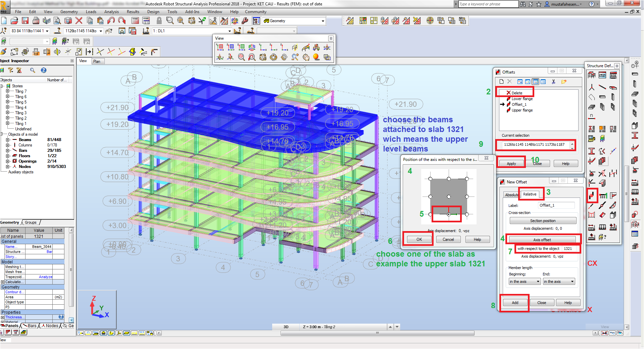Switch to the Plan tab
The image size is (644, 349).
[x=97, y=61]
